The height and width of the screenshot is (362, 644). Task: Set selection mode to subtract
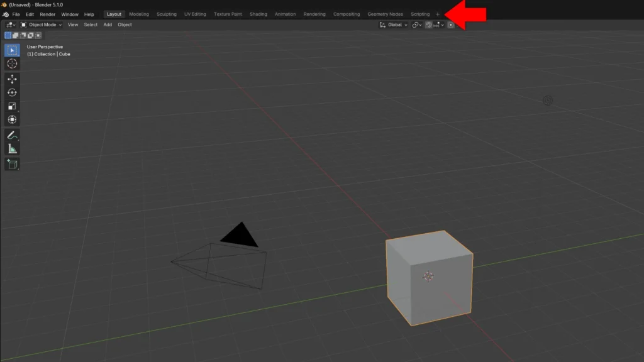tap(23, 35)
